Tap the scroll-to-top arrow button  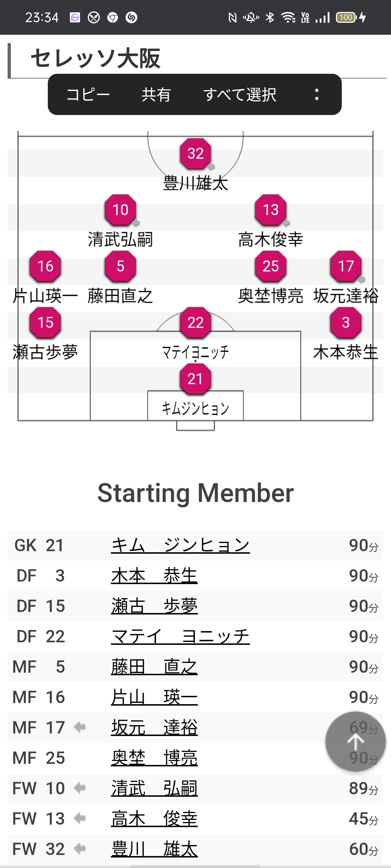[356, 742]
